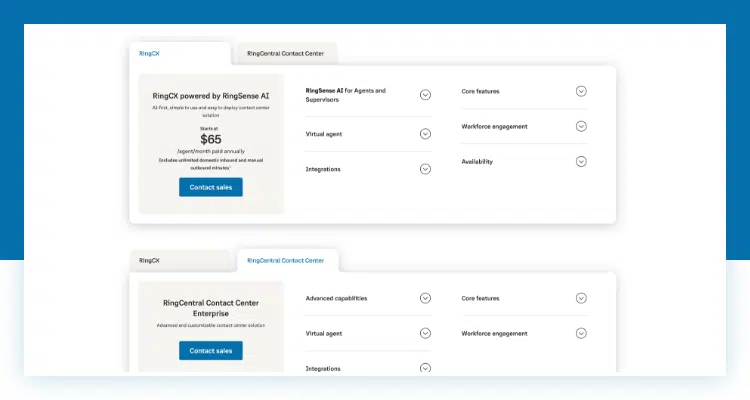Click the RingCX powered by RingSense AI heading
The image size is (750, 400).
tap(211, 96)
